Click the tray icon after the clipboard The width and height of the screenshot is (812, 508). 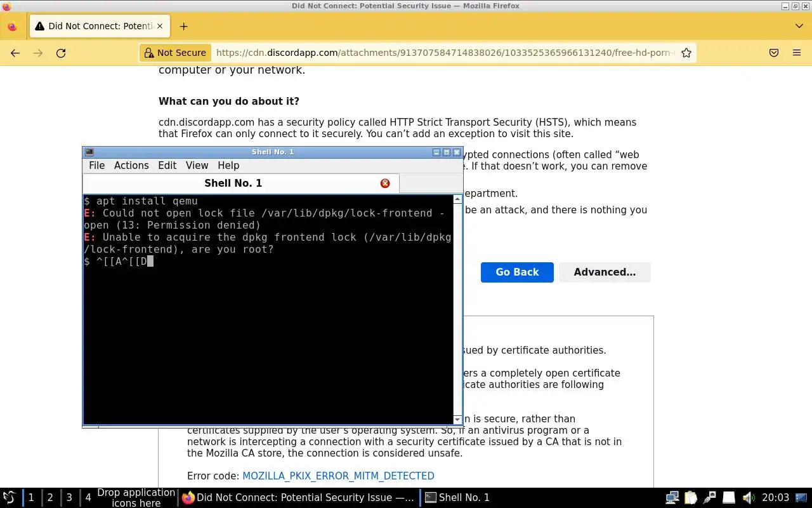click(x=710, y=497)
